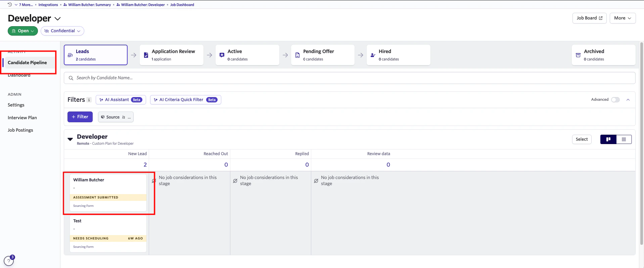644x268 pixels.
Task: Select Candidate Pipeline in sidebar
Action: tap(27, 62)
